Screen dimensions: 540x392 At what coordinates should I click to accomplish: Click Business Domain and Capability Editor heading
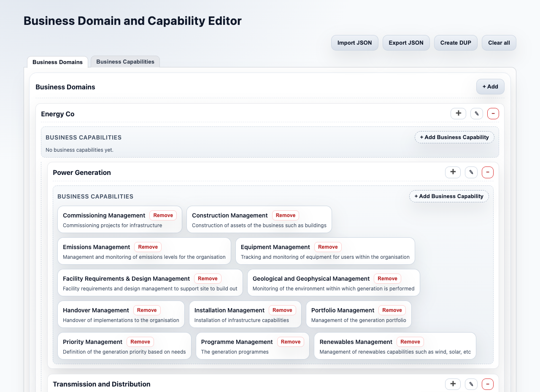click(132, 21)
